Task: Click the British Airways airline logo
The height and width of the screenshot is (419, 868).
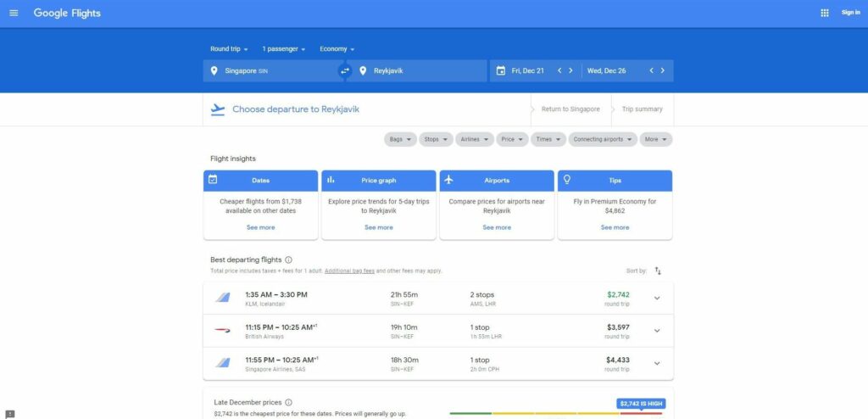Action: pyautogui.click(x=223, y=330)
